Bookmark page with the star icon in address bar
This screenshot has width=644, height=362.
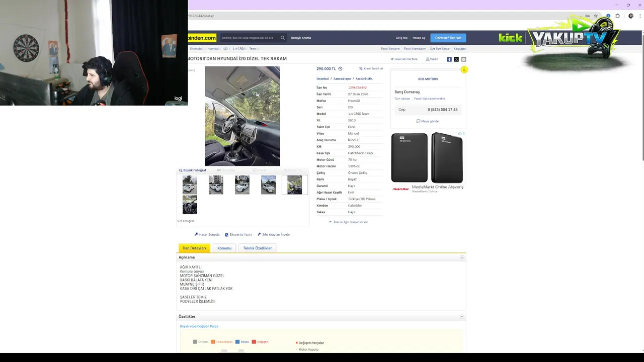click(x=596, y=16)
